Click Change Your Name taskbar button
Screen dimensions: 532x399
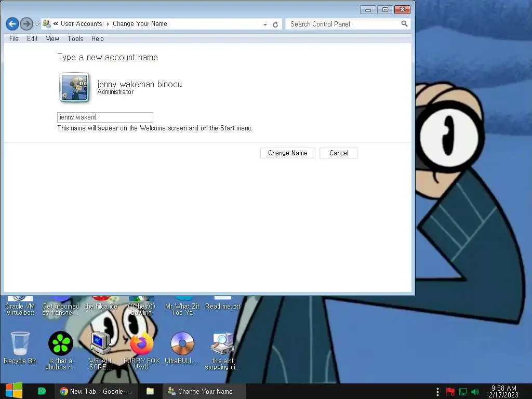coord(204,391)
